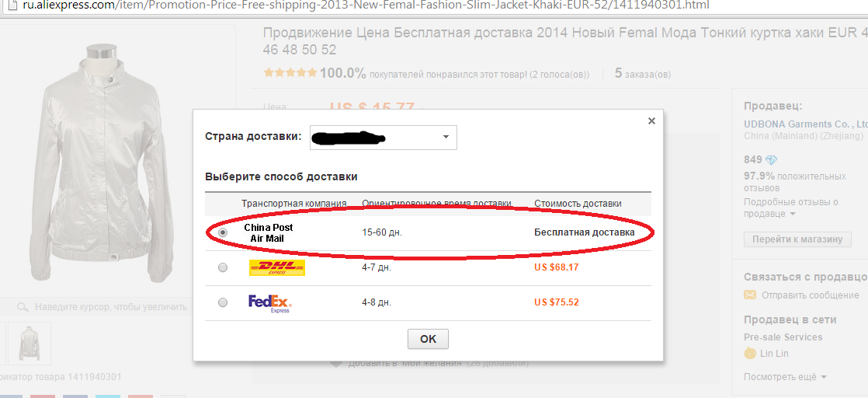
Task: Click the 4-7 дн. delivery time
Action: coord(378,267)
